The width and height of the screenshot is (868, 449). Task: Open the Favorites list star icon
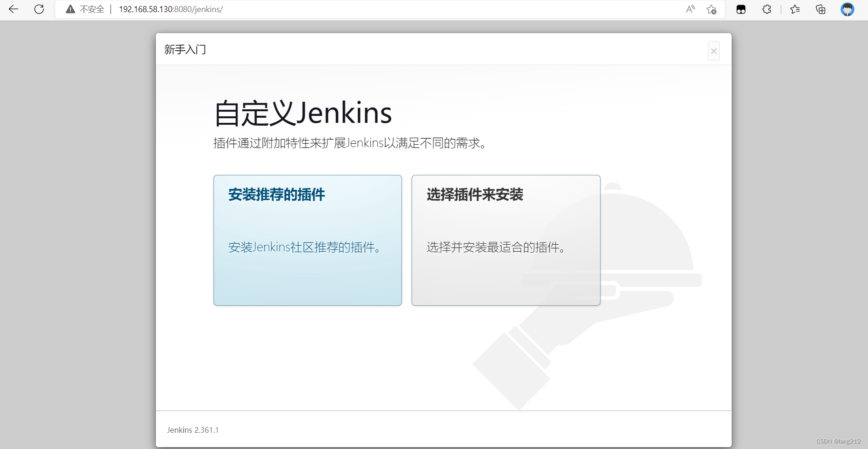tap(795, 9)
